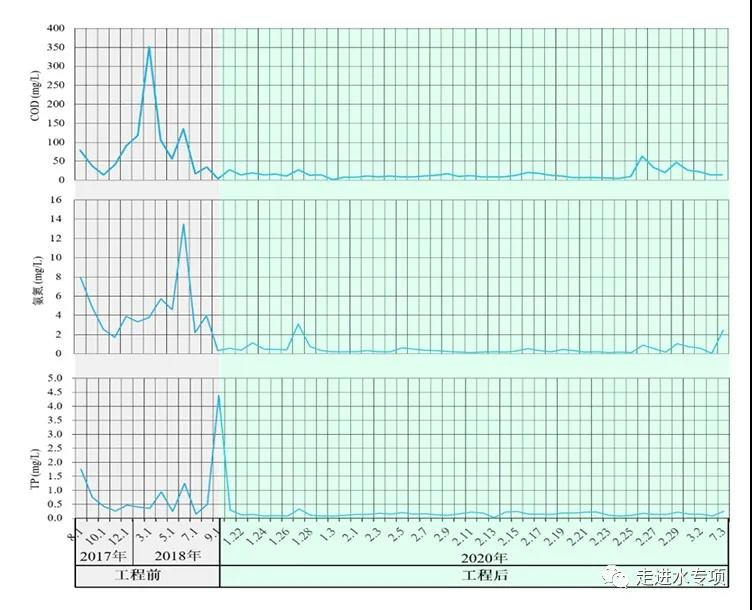
Task: Select the 工程后 label cell
Action: (x=484, y=576)
